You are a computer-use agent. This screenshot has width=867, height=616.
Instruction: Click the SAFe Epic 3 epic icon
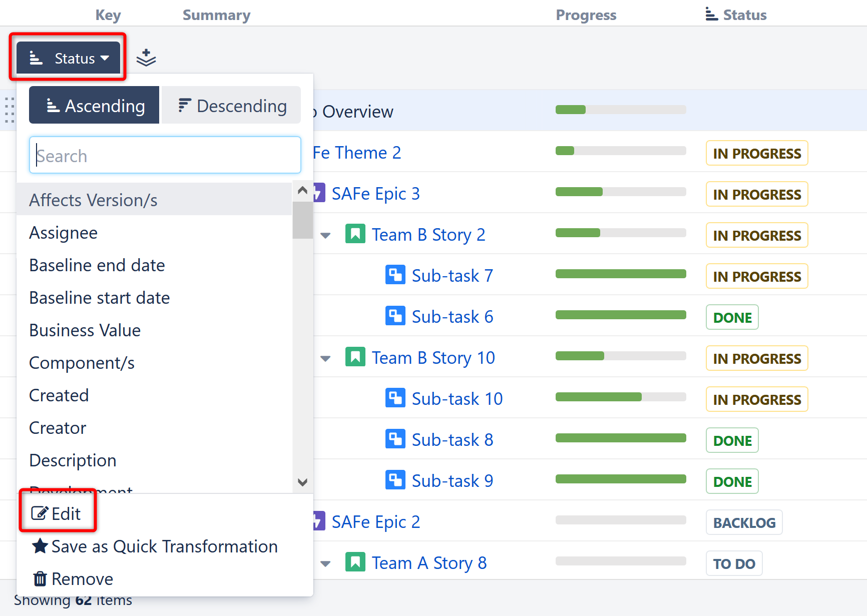(319, 193)
